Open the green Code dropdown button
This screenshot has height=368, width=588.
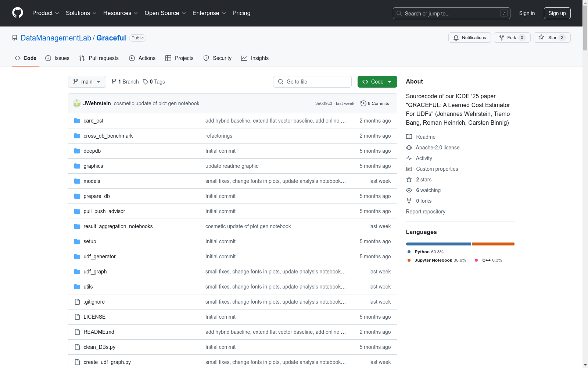pyautogui.click(x=377, y=82)
